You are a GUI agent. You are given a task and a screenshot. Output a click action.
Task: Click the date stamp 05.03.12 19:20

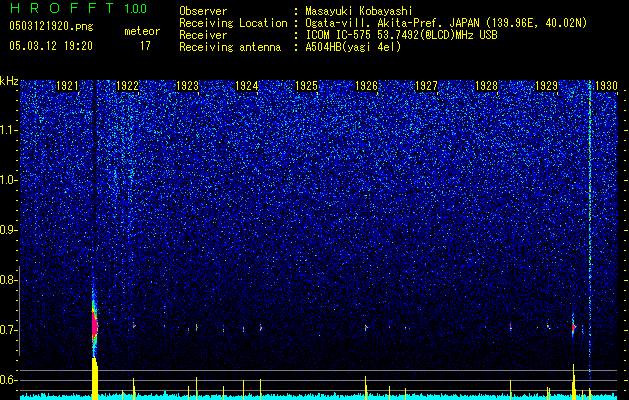coord(51,46)
